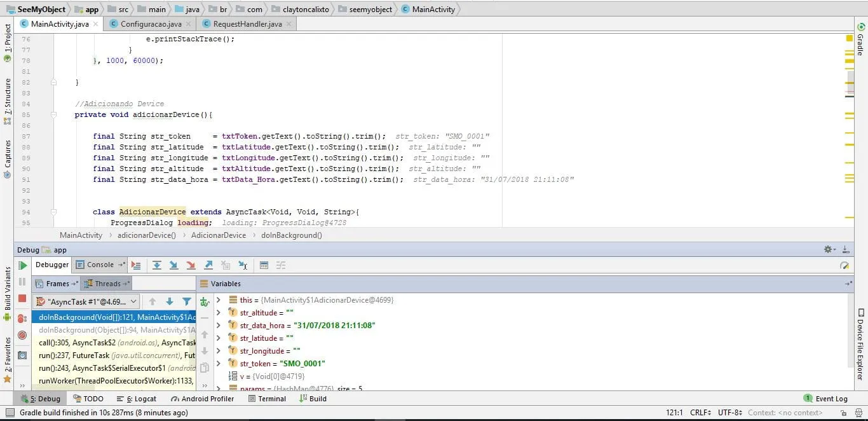The image size is (868, 421).
Task: Toggle Mute Breakpoints icon
Action: pos(22,335)
